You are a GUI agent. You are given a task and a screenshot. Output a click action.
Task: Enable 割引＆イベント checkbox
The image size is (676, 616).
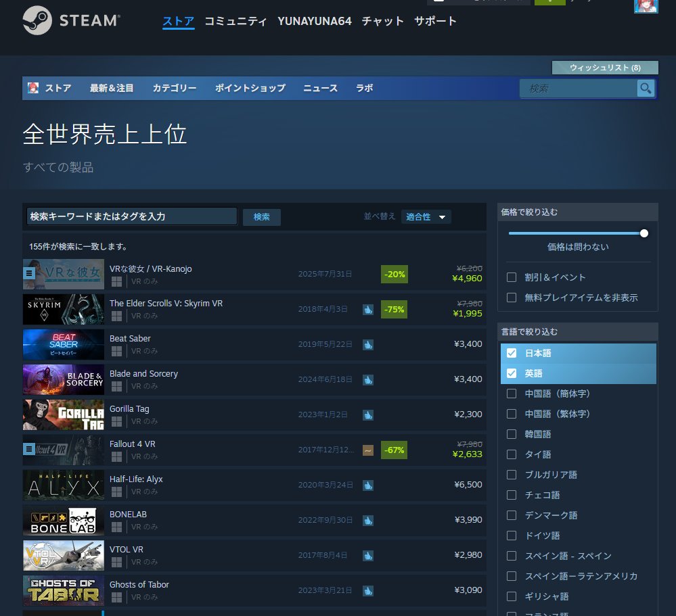pyautogui.click(x=512, y=277)
